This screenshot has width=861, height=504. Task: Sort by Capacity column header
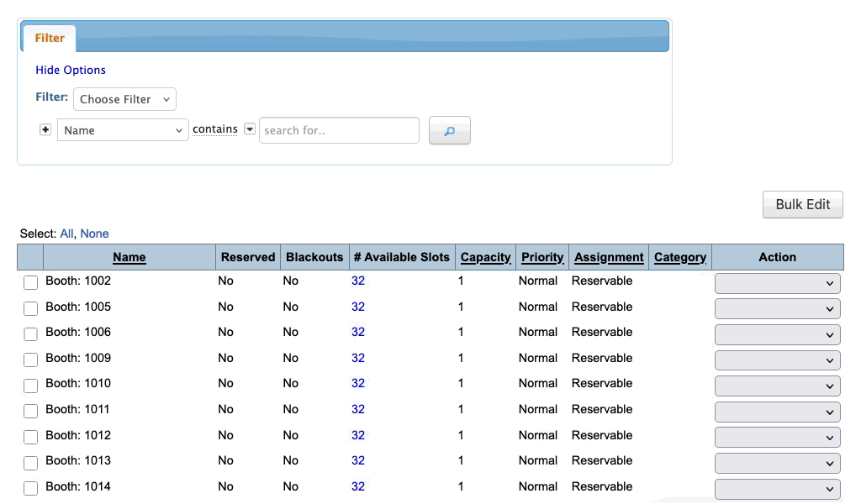pos(485,257)
